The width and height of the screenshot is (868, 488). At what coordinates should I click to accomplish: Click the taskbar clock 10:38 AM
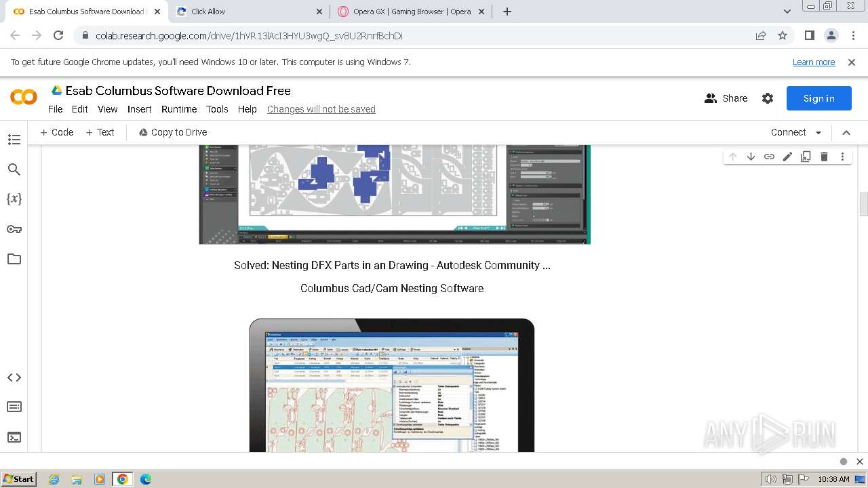click(x=833, y=479)
